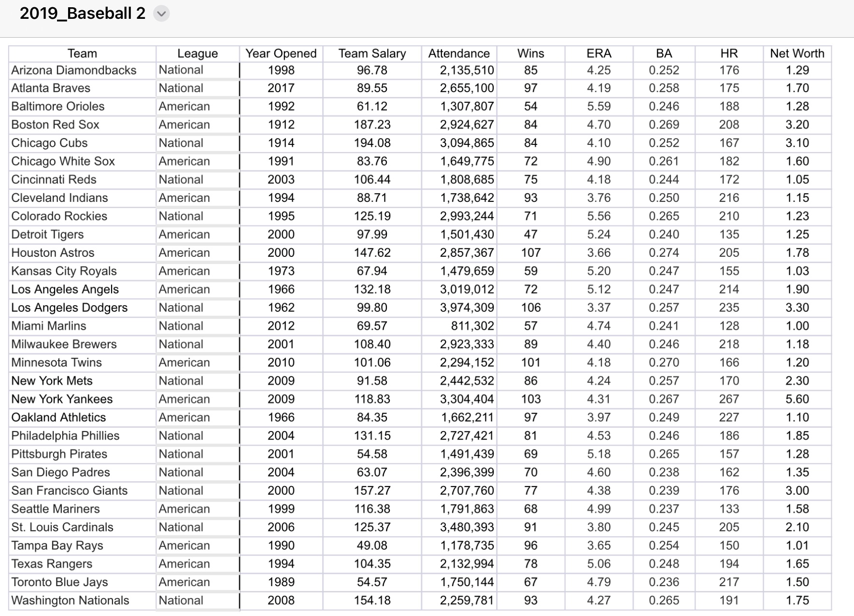Select the ERA column header
The height and width of the screenshot is (616, 854).
pyautogui.click(x=599, y=54)
